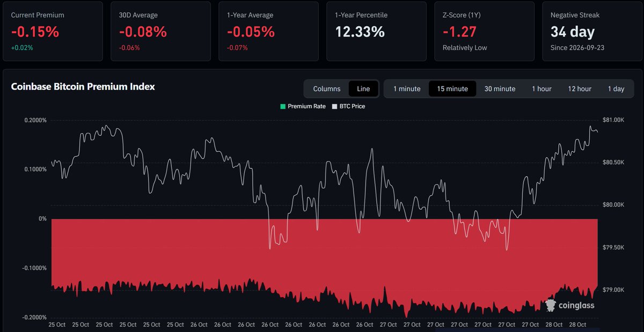The width and height of the screenshot is (644, 332).
Task: Choose the 1 minute interval
Action: pyautogui.click(x=407, y=88)
